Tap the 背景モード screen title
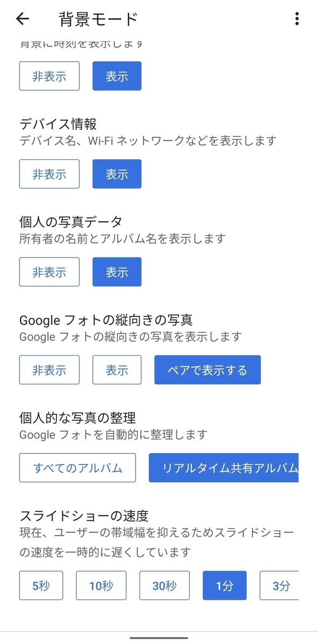Screen dimensions: 318x644 click(98, 18)
